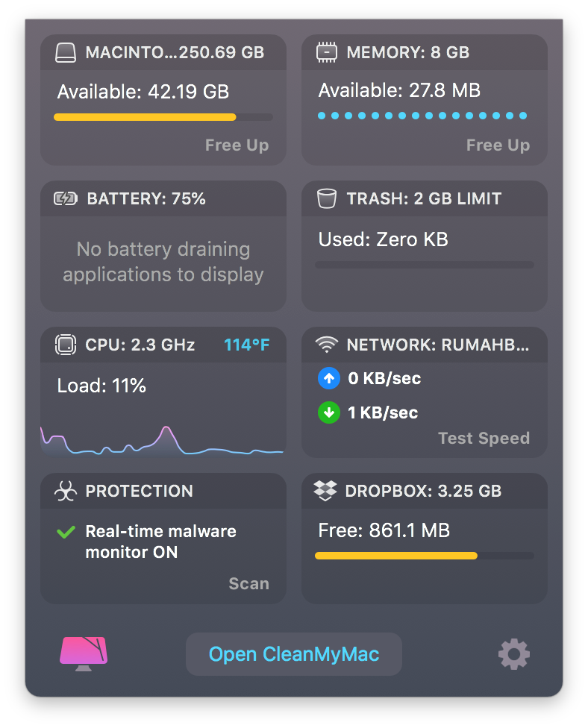
Task: Click the battery charging icon
Action: [x=66, y=198]
